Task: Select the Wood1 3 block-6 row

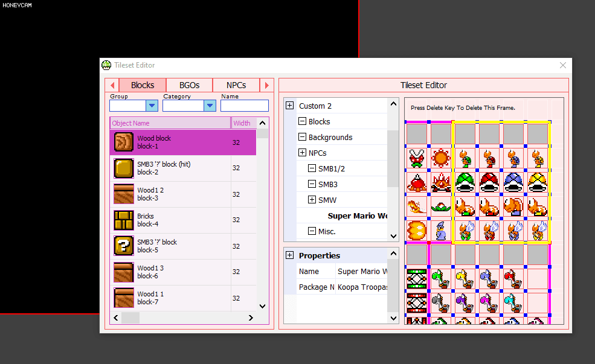Action: click(x=183, y=272)
